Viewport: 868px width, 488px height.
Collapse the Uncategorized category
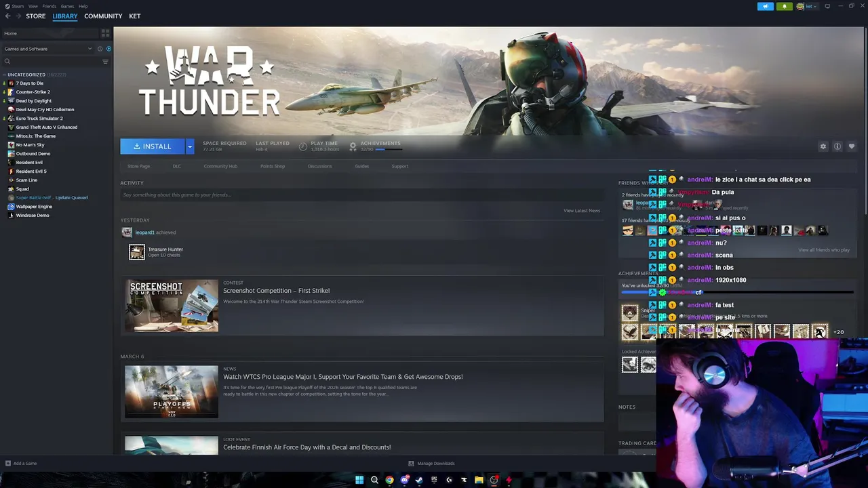click(x=4, y=75)
